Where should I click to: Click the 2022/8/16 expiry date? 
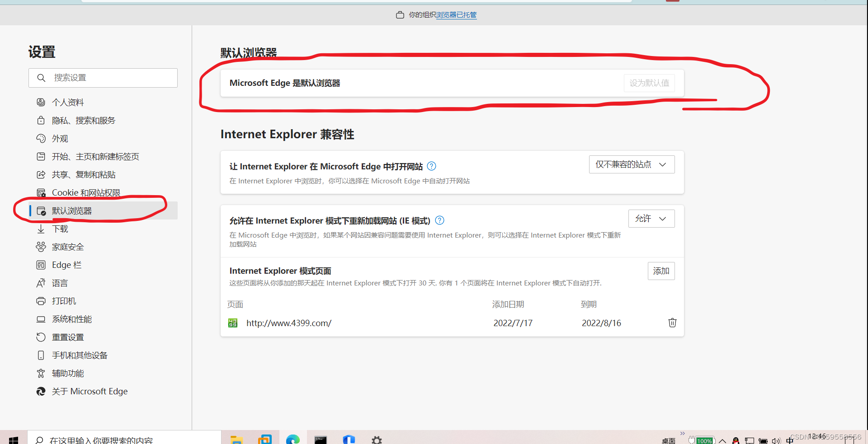pos(601,323)
